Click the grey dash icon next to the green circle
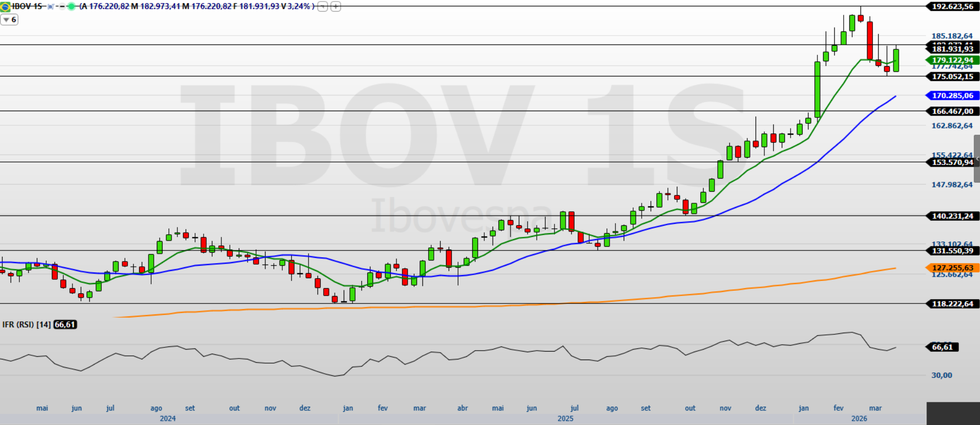The image size is (980, 425). tap(61, 7)
